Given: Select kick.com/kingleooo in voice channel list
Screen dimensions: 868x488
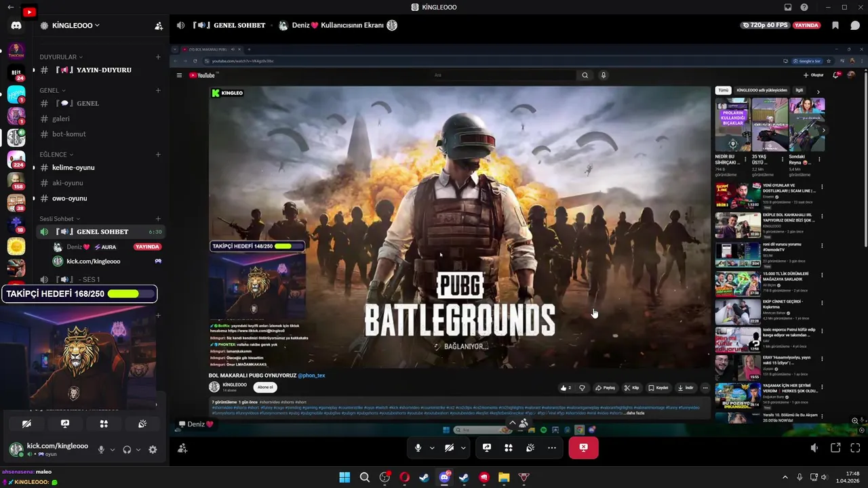Looking at the screenshot, I should [107, 261].
